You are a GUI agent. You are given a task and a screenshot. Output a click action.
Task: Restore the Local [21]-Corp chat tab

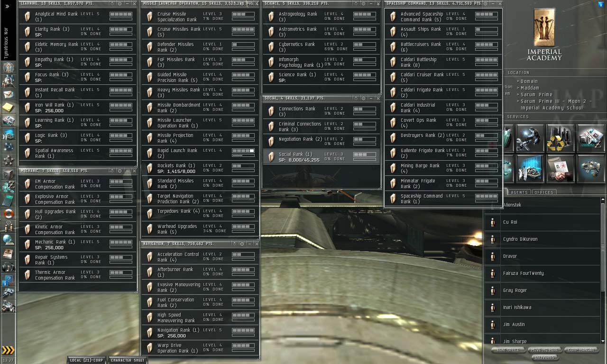[x=86, y=360]
